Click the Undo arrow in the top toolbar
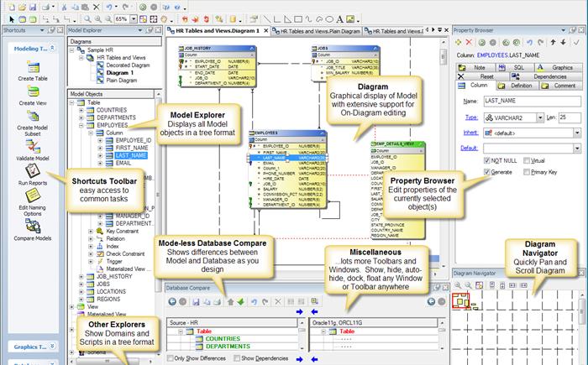Image resolution: width=588 pixels, height=365 pixels. tap(108, 7)
